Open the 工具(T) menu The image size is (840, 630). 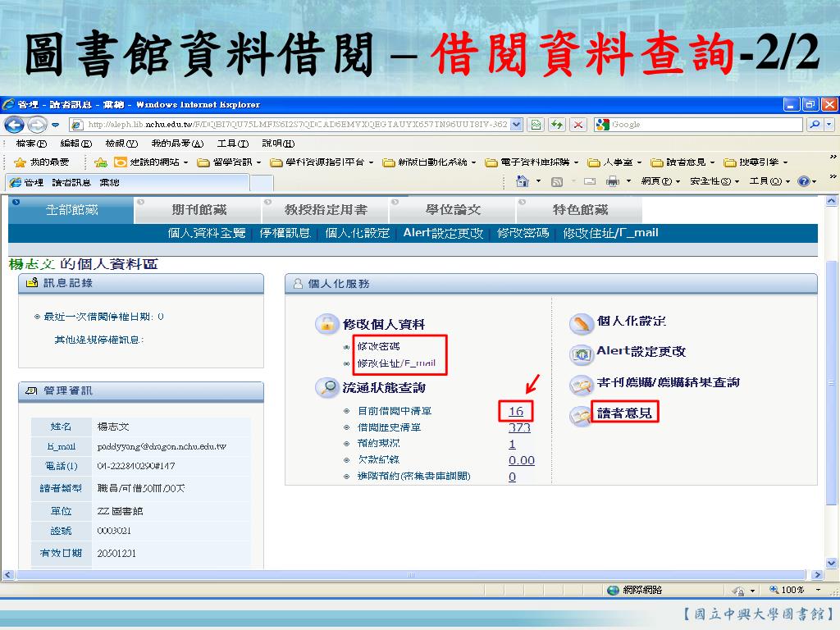tap(233, 144)
